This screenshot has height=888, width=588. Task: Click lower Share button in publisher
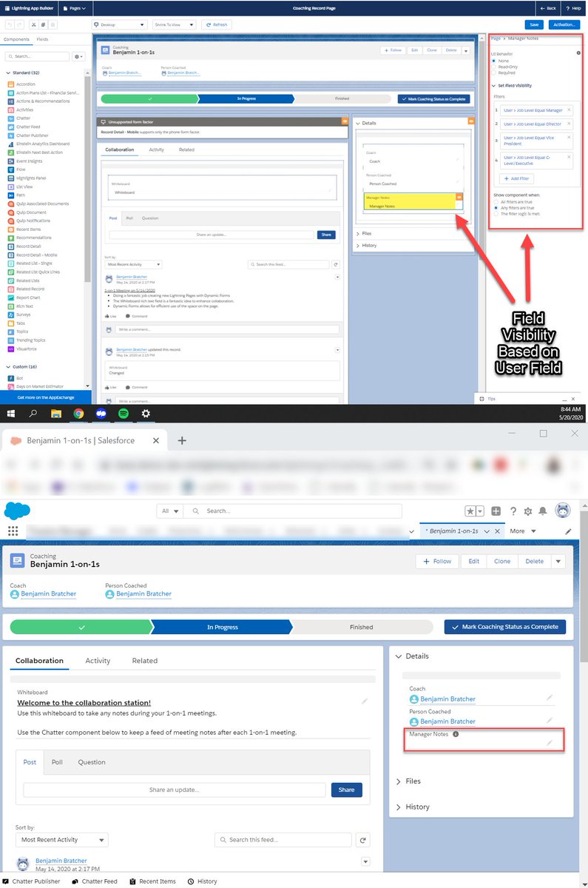tap(347, 790)
